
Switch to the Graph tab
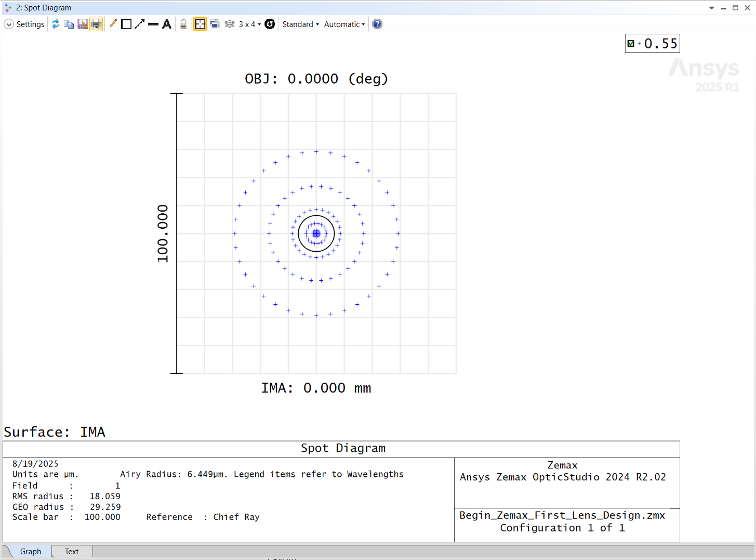coord(31,552)
